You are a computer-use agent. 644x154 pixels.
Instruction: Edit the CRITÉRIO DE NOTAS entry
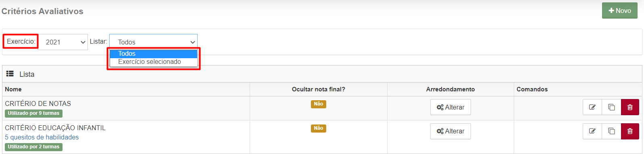point(592,107)
